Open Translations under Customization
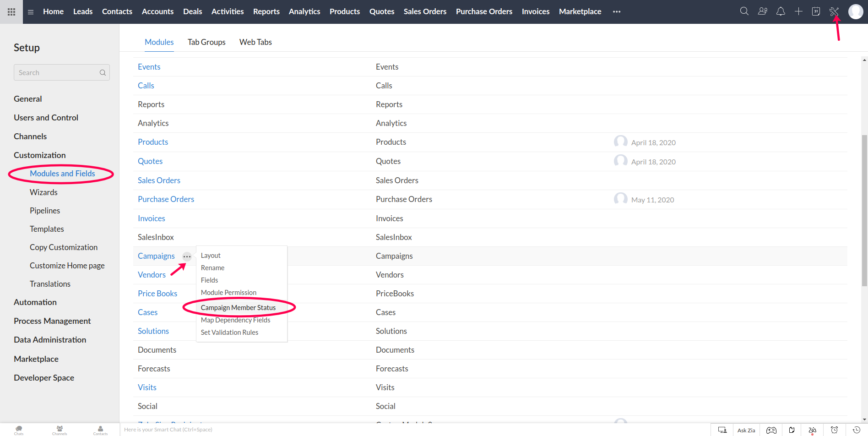 point(50,284)
